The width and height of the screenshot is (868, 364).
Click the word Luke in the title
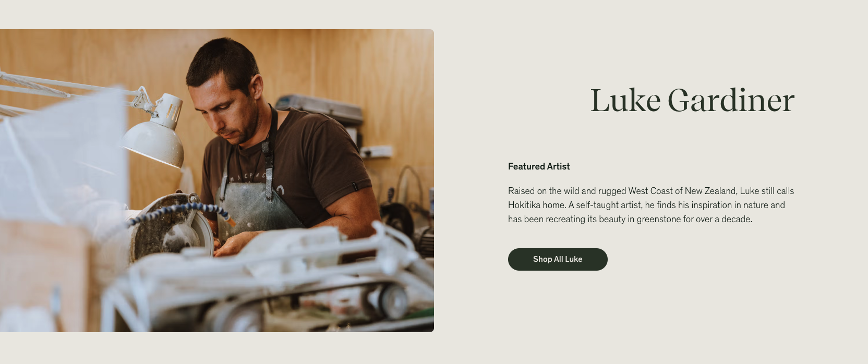[625, 100]
